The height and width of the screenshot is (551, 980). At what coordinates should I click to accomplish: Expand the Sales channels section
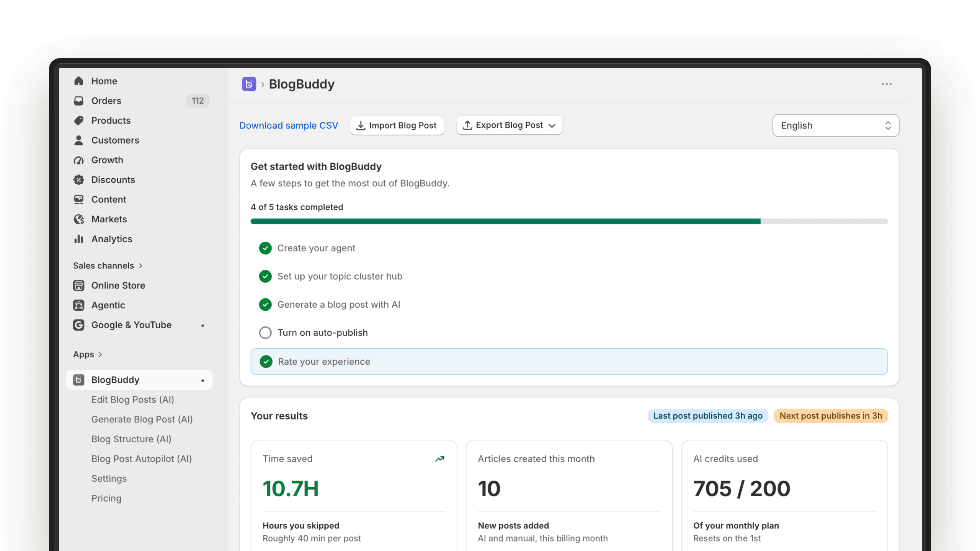click(108, 266)
